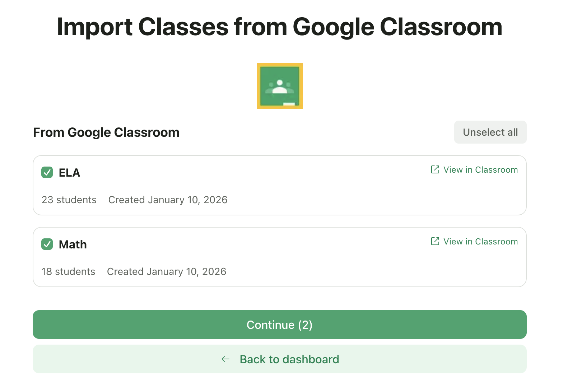Click the external link icon beside ELA's View in Classroom

pos(435,169)
